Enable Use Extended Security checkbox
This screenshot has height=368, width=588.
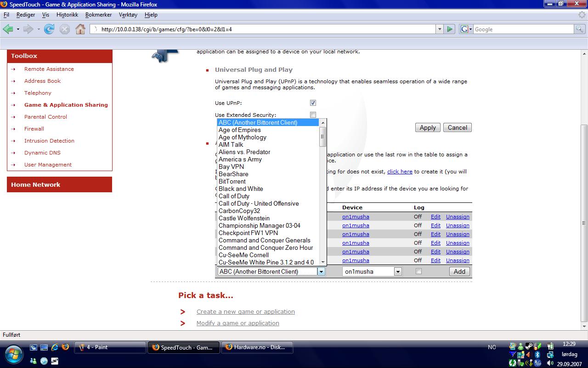point(313,115)
